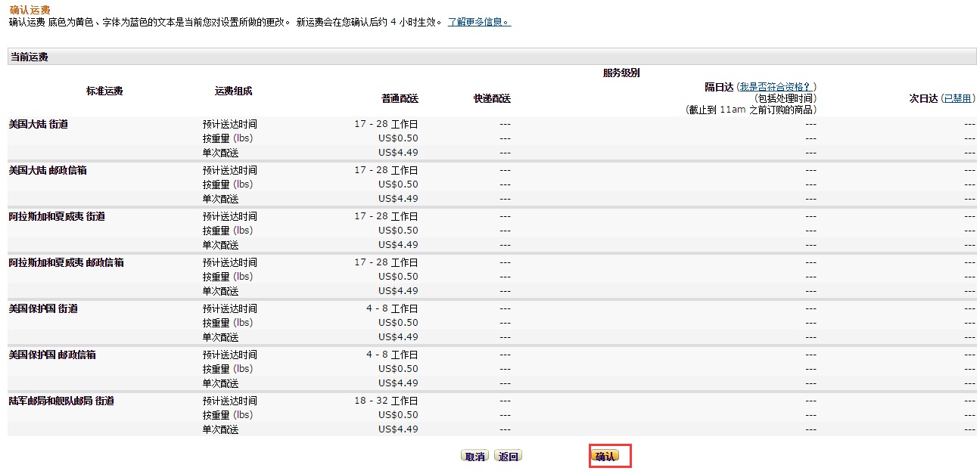Open the 了解更多信息 link
Viewport: 980px width, 474px height.
point(479,22)
